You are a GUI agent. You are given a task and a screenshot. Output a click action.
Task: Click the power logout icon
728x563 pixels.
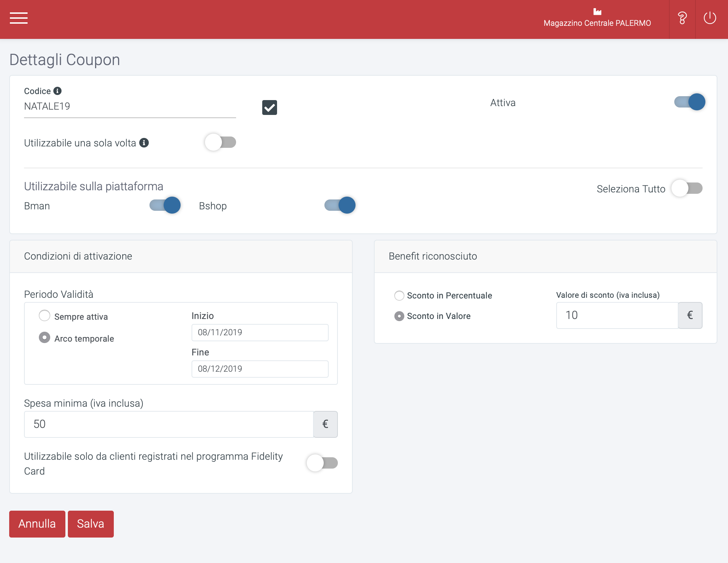[x=710, y=18]
